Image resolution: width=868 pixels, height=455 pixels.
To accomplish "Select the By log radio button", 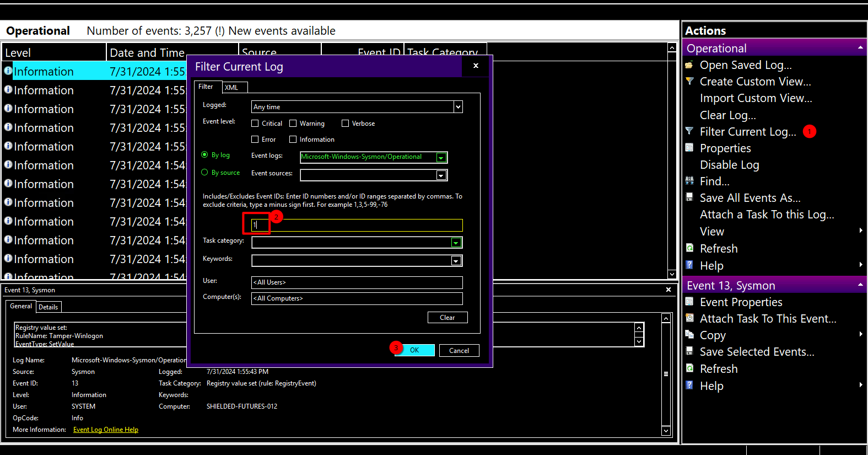I will [204, 155].
